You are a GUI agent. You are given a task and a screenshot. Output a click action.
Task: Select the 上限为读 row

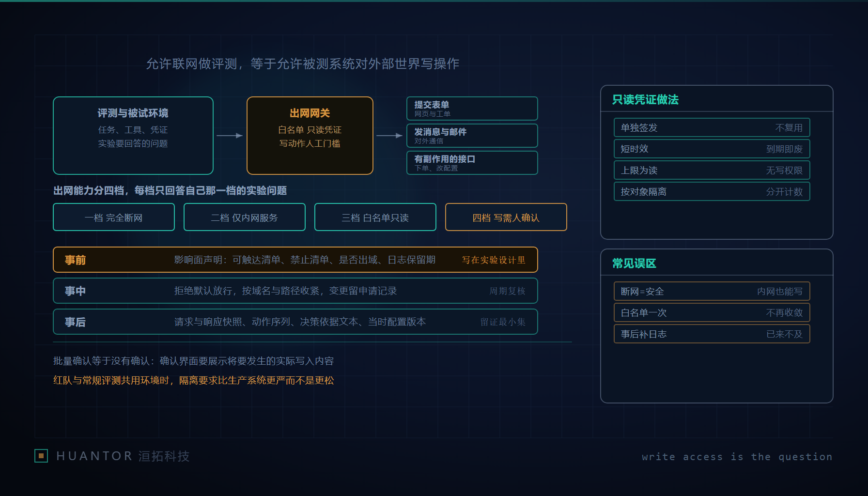[712, 170]
